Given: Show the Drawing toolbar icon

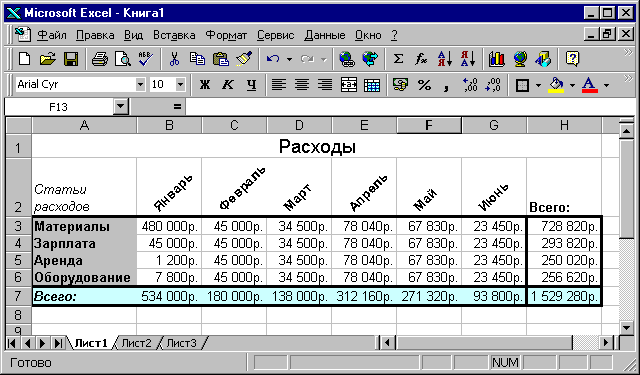Looking at the screenshot, I should tap(543, 59).
